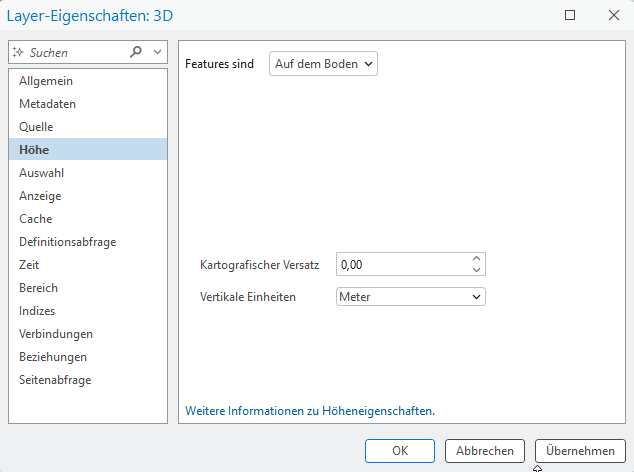Maximize the Layer-Eigenschaften dialog
The image size is (634, 472).
pos(570,15)
